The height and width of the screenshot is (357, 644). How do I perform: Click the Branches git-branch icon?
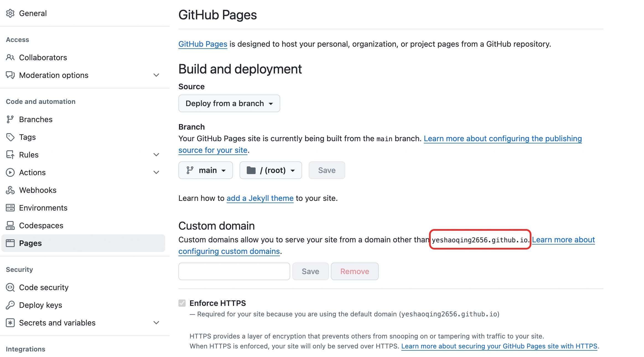click(x=10, y=119)
